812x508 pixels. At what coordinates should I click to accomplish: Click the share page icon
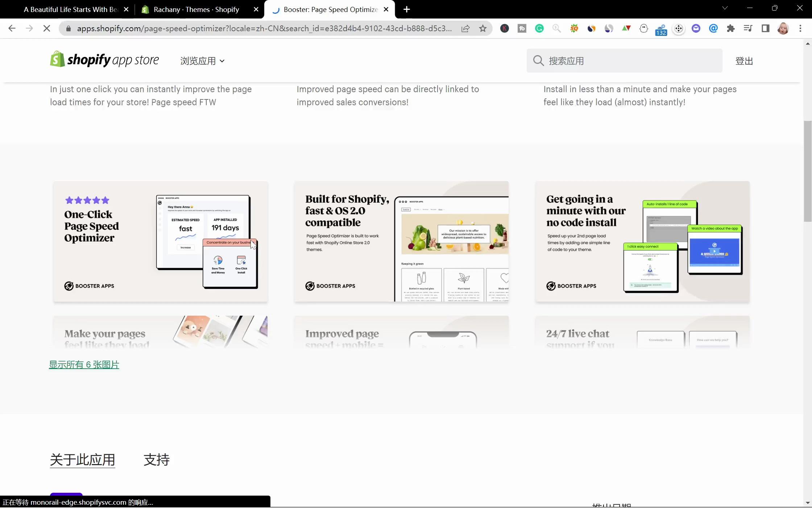(x=465, y=28)
